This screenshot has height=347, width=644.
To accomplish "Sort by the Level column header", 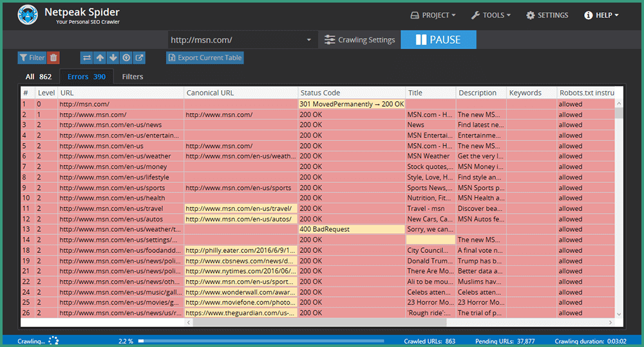I will tap(46, 93).
